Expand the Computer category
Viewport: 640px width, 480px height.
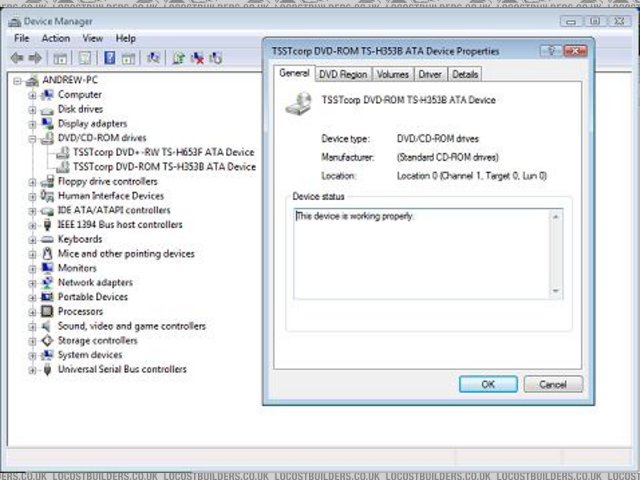(32, 96)
